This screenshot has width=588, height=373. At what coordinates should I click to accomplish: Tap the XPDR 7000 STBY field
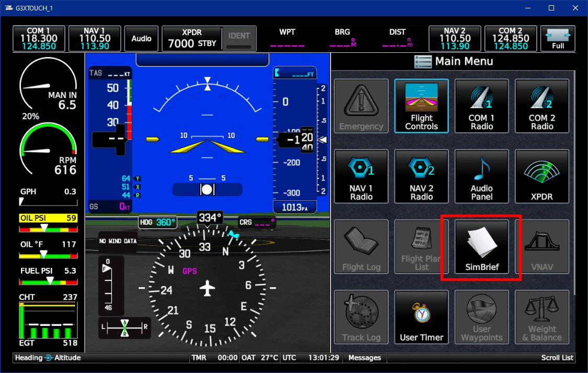[191, 39]
